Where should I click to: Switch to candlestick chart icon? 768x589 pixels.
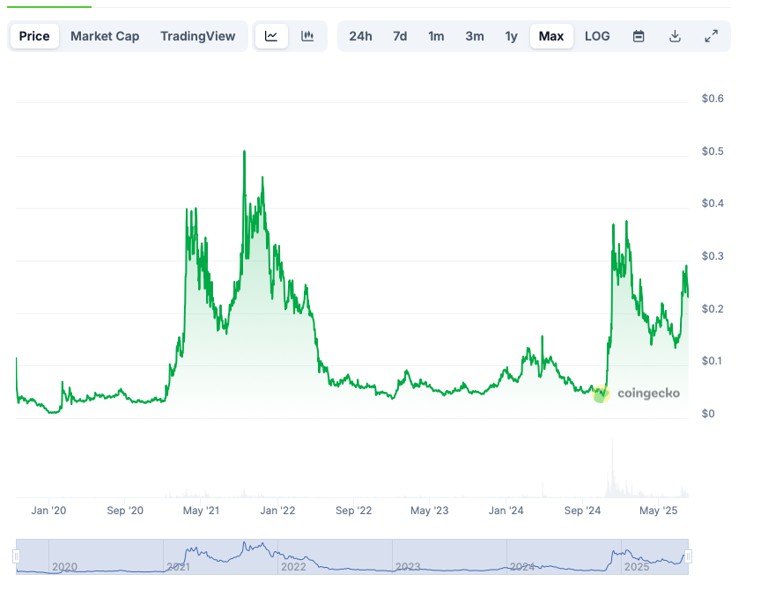307,36
